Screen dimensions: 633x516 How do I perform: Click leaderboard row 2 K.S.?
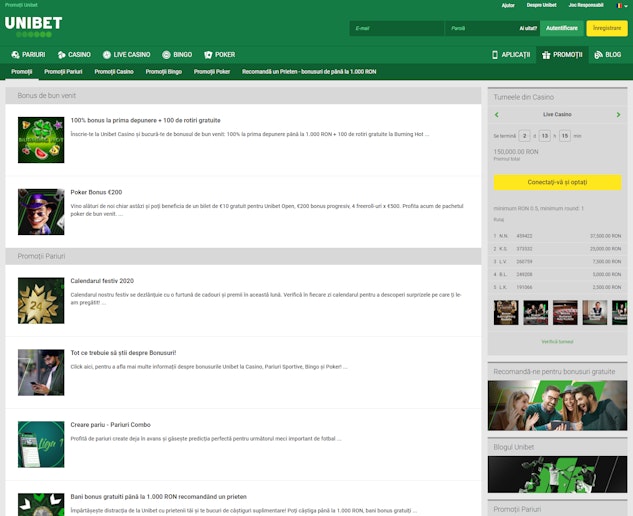557,249
